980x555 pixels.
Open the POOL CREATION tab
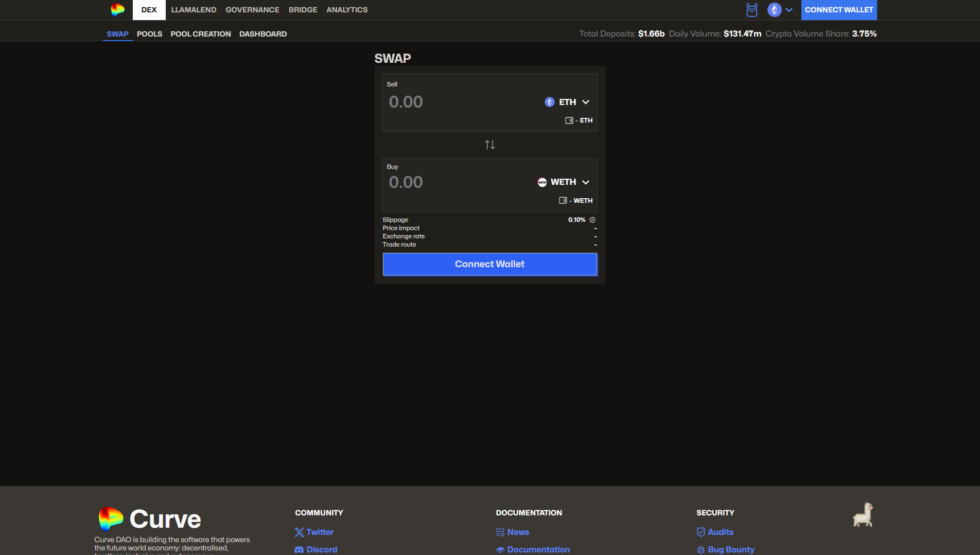pos(201,34)
